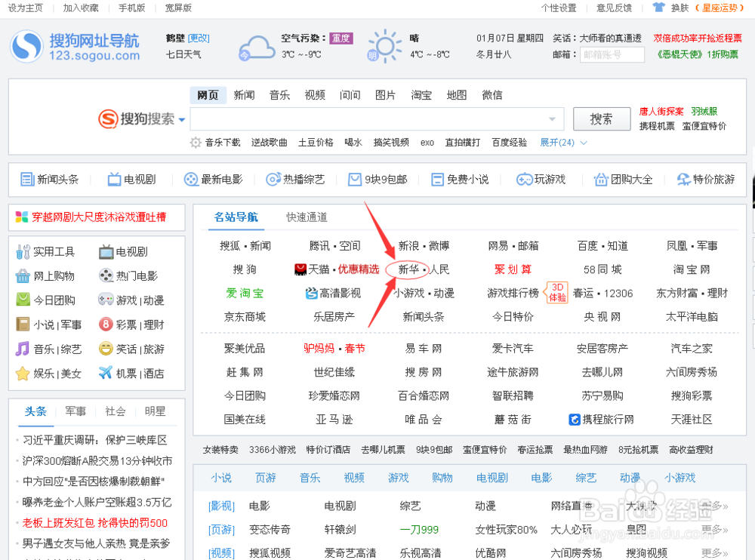This screenshot has height=560, width=755.
Task: Open headline 习近平重庆调研：保护三峡库区
Action: click(95, 440)
